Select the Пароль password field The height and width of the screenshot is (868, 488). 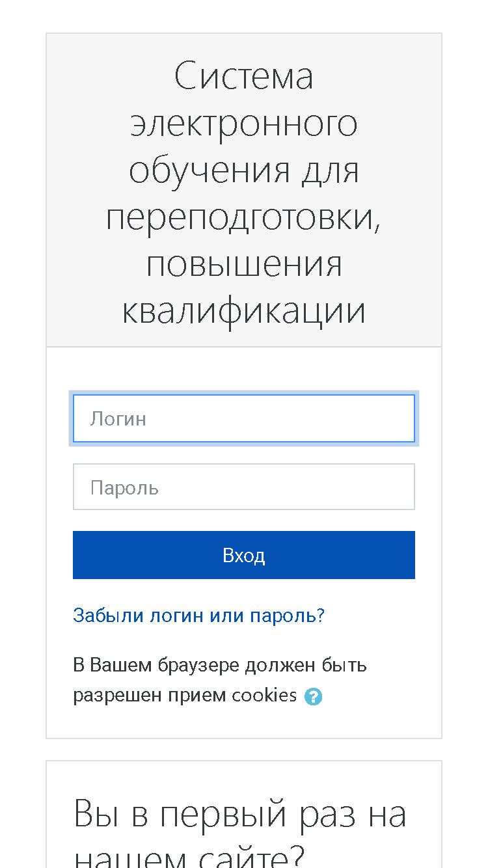(244, 487)
